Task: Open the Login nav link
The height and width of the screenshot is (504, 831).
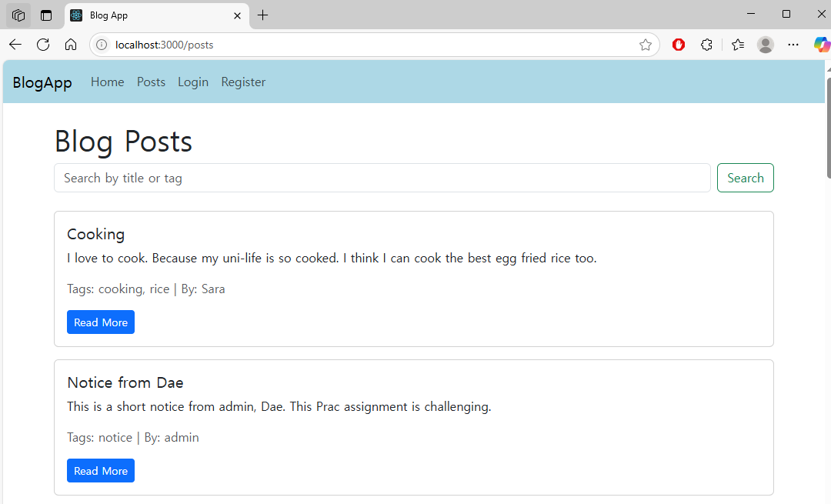Action: (193, 82)
